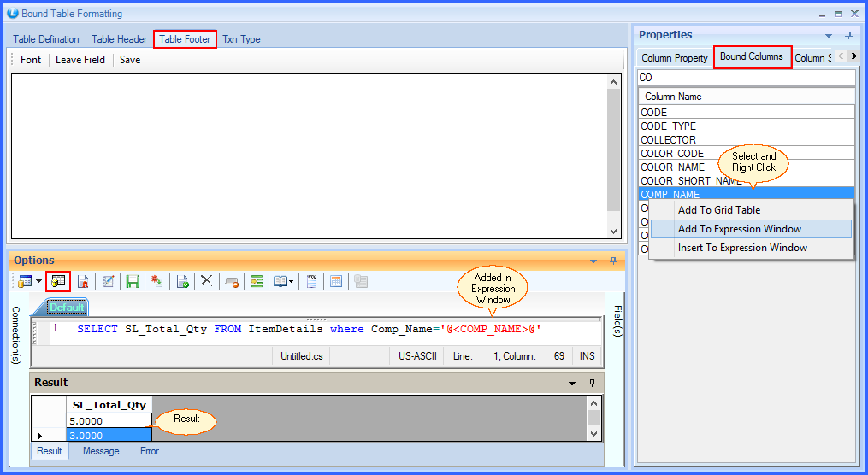868x475 pixels.
Task: Open the Error bottom tab
Action: tap(150, 451)
